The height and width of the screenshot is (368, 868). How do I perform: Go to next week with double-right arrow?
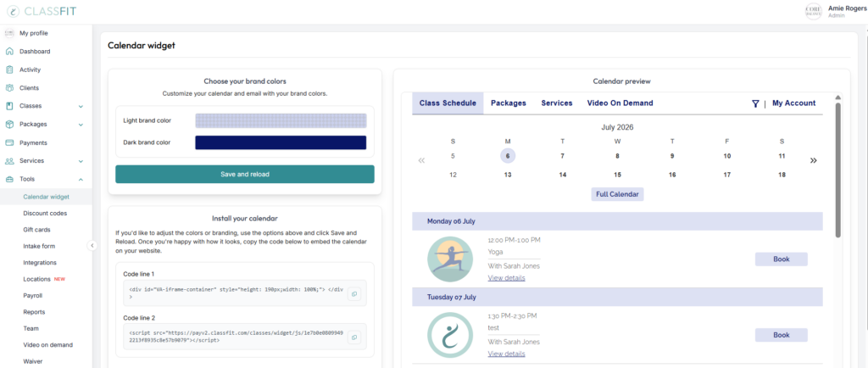813,160
